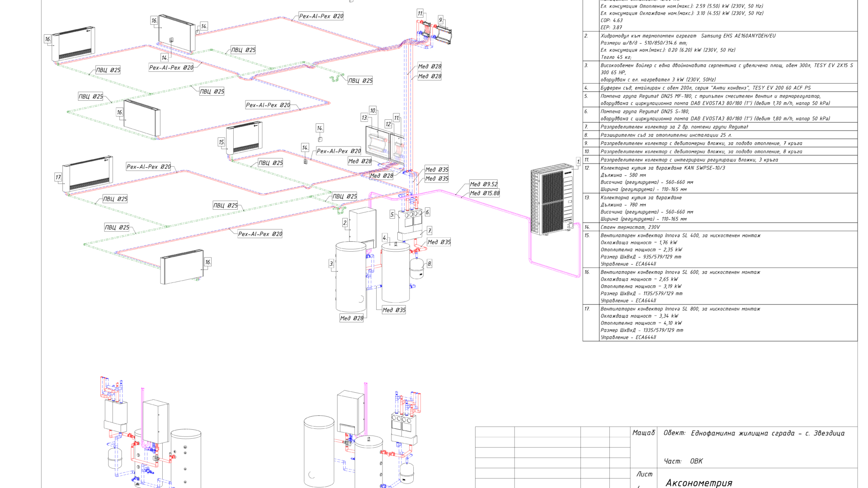Click the 'Аксонометрия' drawing title

[x=699, y=483]
